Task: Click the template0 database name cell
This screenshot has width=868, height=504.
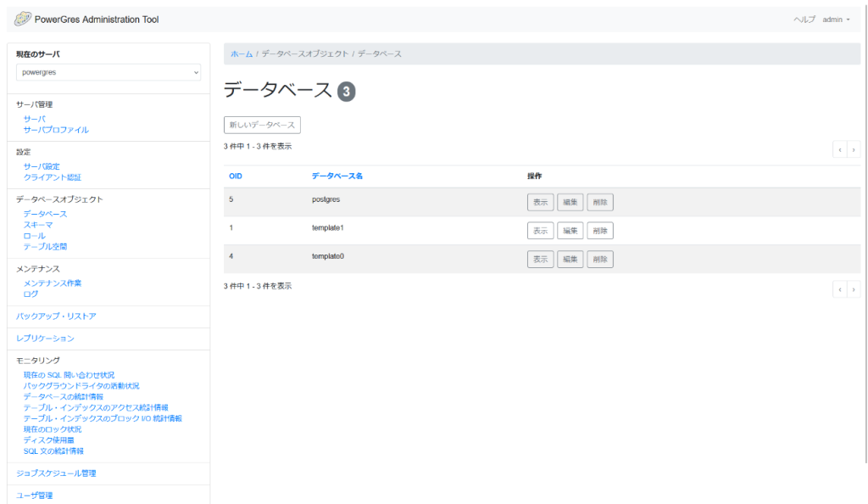Action: (328, 256)
